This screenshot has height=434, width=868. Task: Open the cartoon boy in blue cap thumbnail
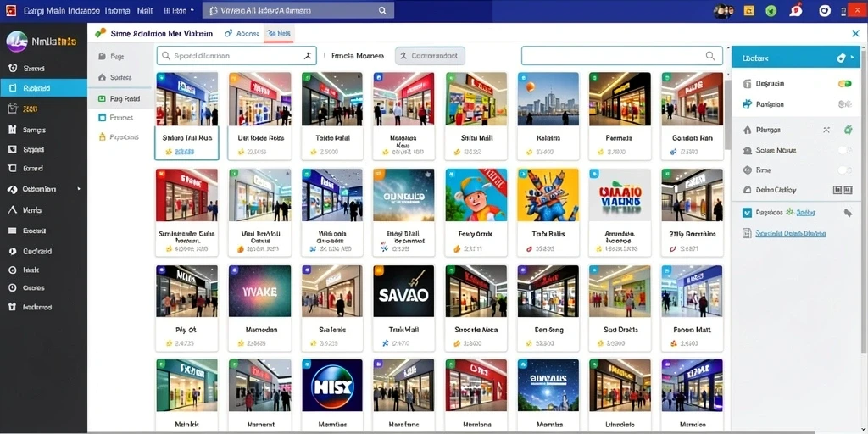click(476, 212)
